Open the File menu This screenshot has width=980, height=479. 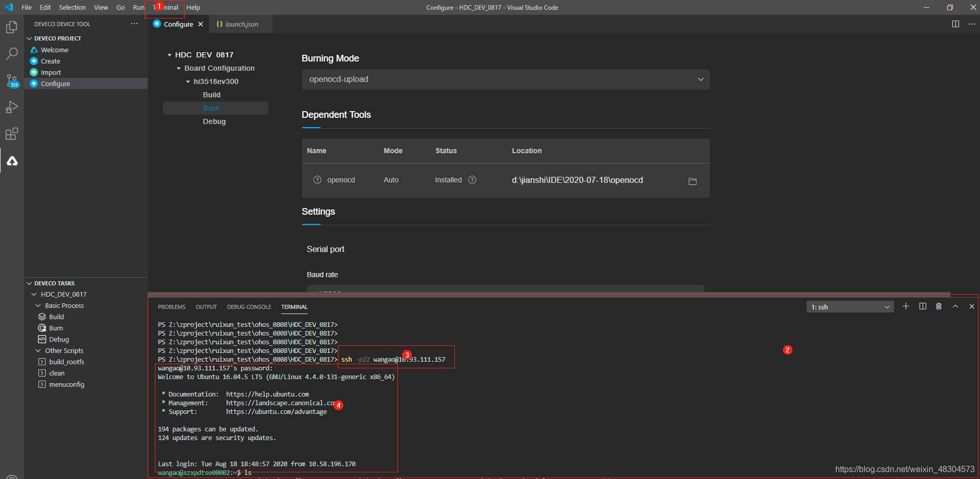point(27,7)
